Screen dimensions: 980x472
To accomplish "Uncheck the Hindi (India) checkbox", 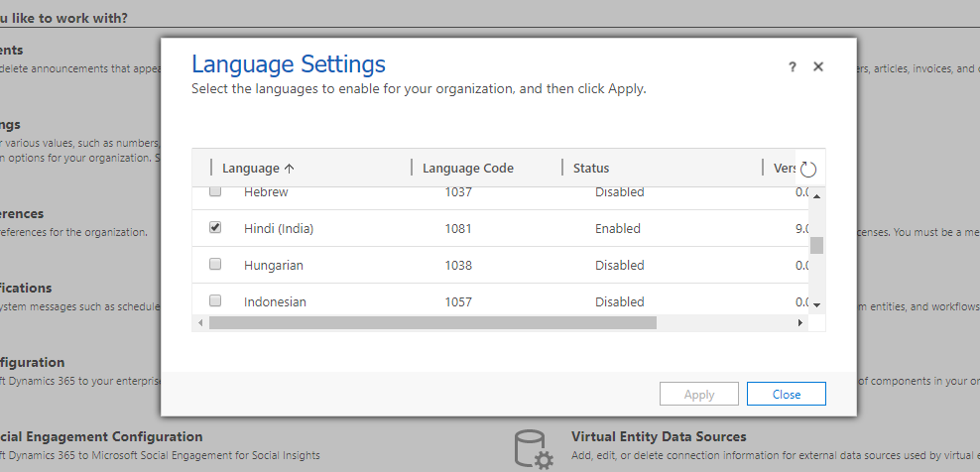I will [x=215, y=228].
